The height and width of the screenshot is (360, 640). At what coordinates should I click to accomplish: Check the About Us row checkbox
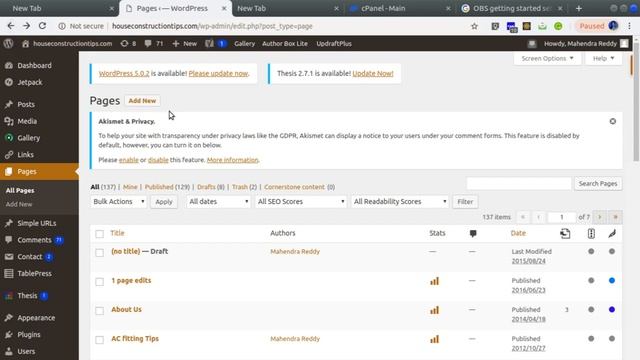pyautogui.click(x=100, y=310)
